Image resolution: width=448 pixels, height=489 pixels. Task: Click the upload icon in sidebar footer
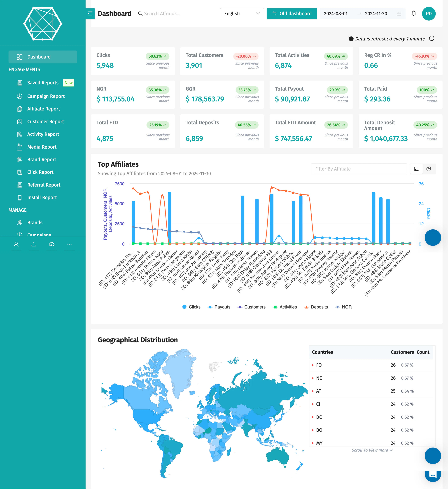click(34, 244)
